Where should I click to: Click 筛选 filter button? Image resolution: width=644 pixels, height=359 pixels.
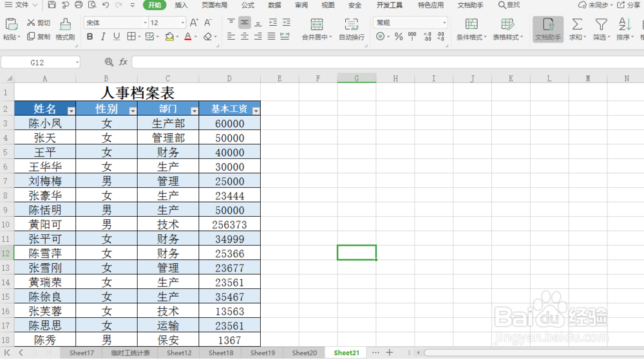click(x=601, y=29)
